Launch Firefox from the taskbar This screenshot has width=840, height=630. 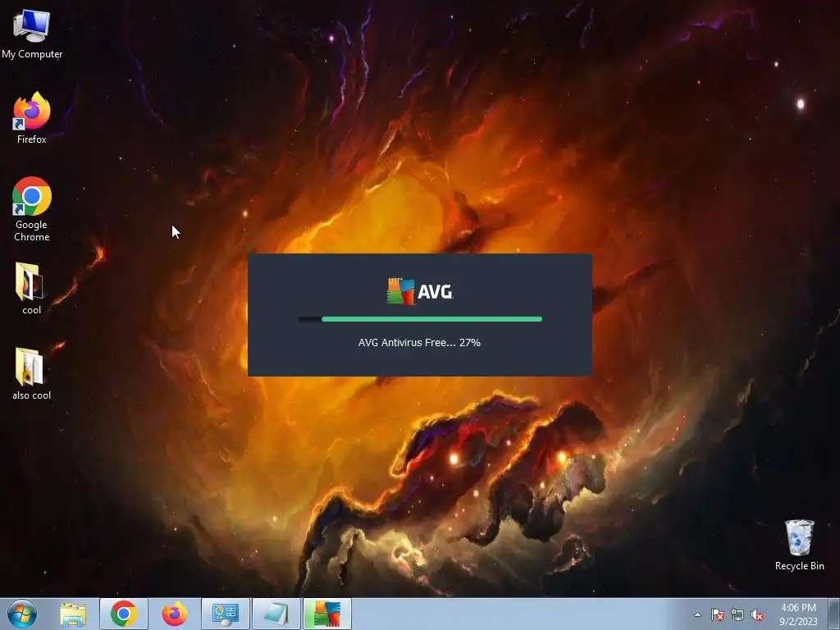[x=175, y=614]
